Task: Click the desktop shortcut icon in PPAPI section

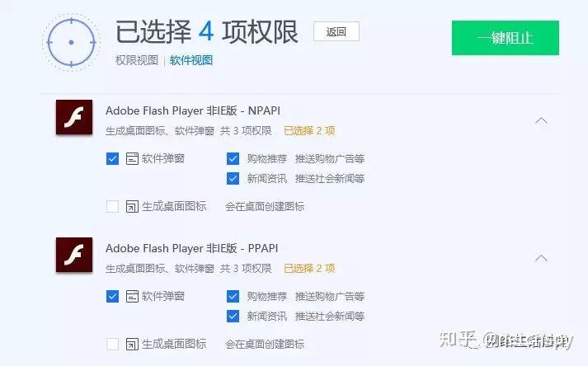Action: tap(132, 344)
